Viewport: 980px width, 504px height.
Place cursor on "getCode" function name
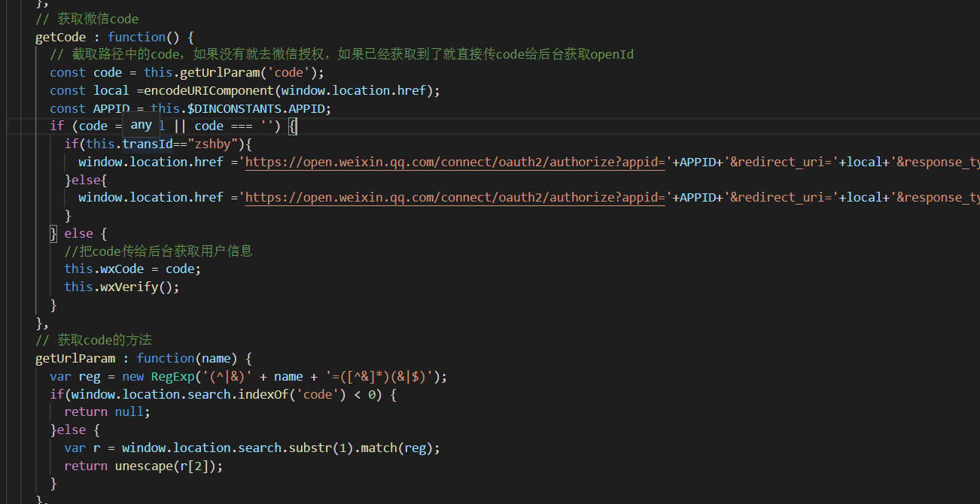60,37
